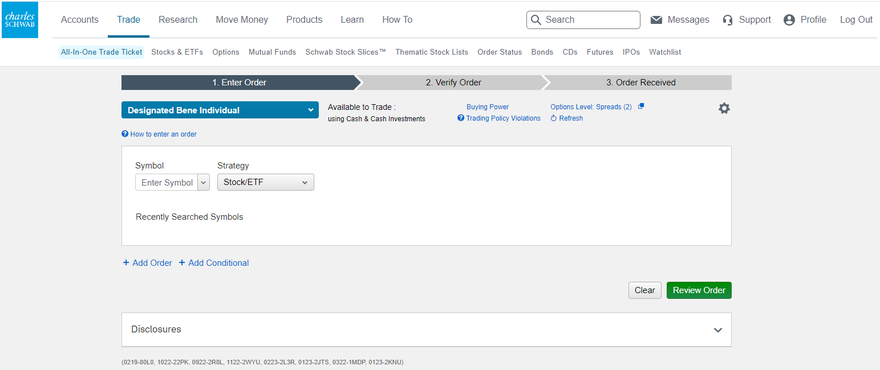Open How to enter an order link
880x370 pixels.
163,134
